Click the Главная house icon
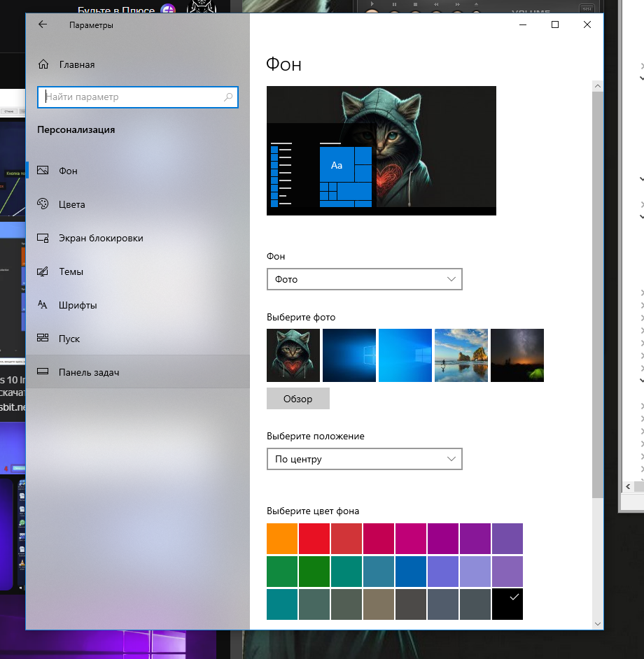Viewport: 644px width, 659px height. click(43, 64)
